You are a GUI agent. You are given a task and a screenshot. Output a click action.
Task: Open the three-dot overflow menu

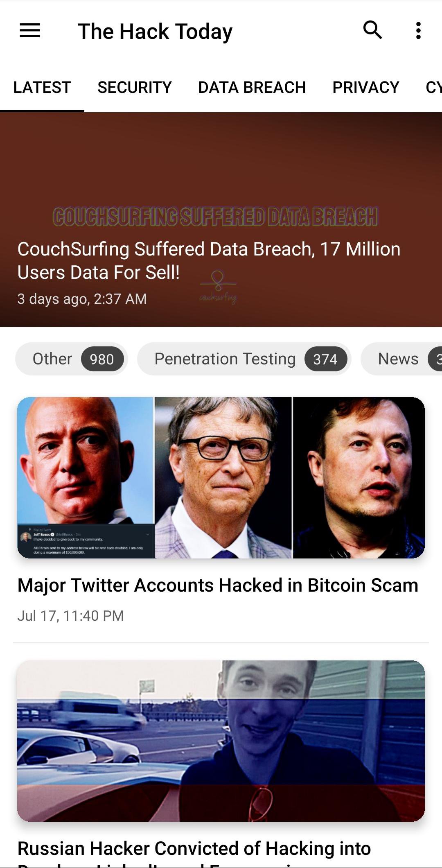click(x=418, y=31)
